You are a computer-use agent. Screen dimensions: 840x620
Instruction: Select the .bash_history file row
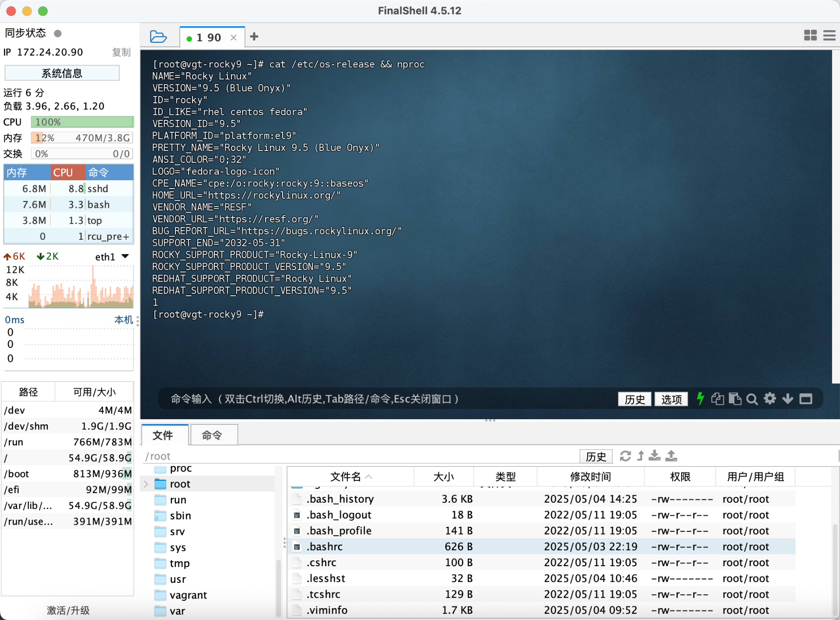[x=542, y=499]
